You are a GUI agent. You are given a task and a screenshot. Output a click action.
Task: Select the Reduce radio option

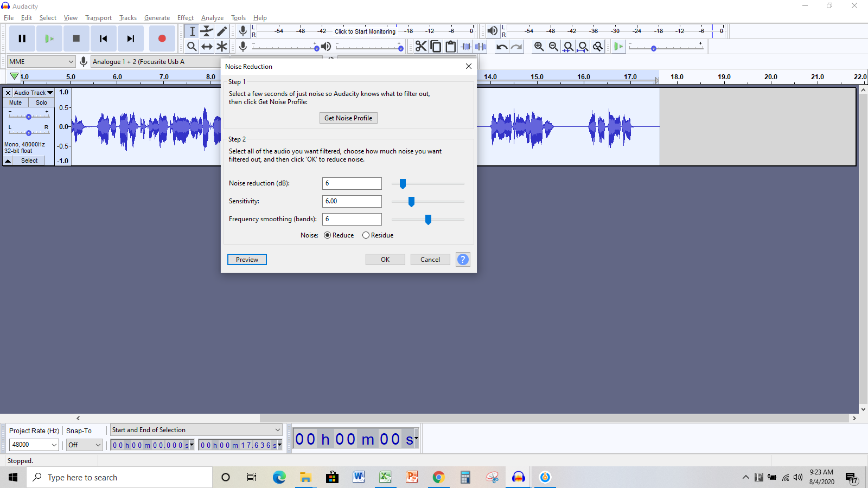point(328,235)
